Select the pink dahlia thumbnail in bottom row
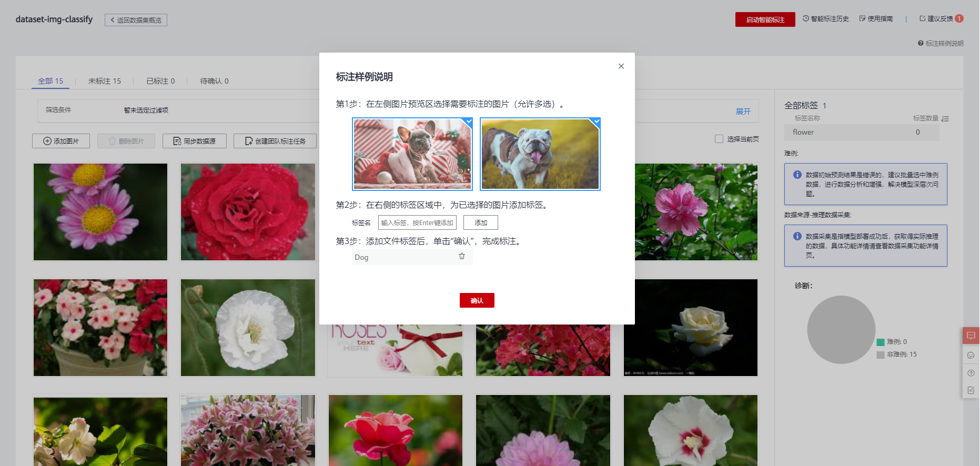The image size is (980, 466). point(543,430)
